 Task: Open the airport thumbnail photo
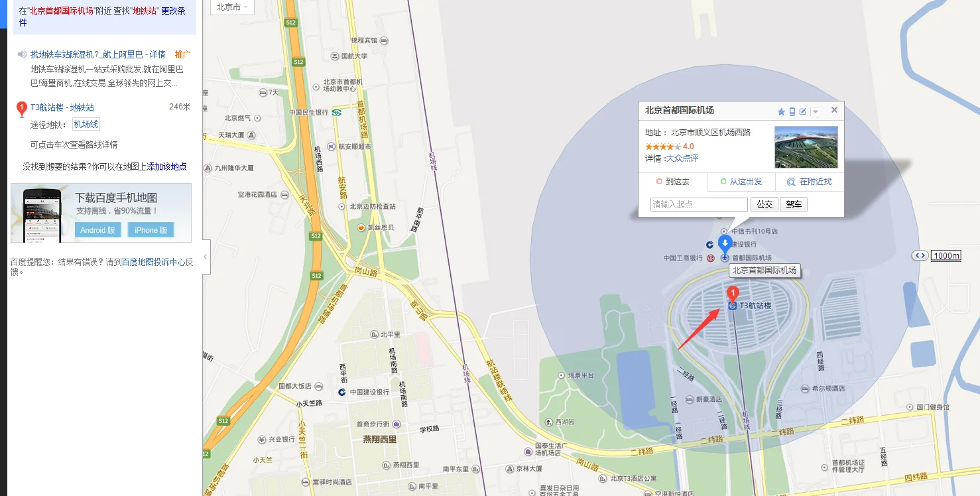pyautogui.click(x=806, y=147)
